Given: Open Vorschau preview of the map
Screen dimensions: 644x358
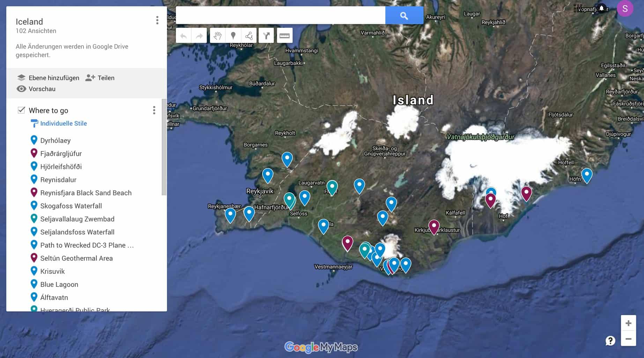Looking at the screenshot, I should pos(36,89).
